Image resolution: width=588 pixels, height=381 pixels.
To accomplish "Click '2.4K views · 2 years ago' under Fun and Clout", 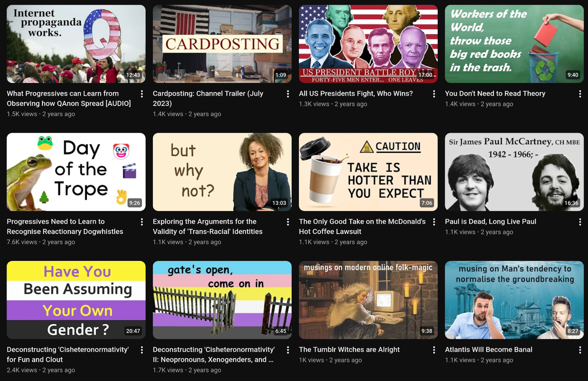I will (41, 370).
